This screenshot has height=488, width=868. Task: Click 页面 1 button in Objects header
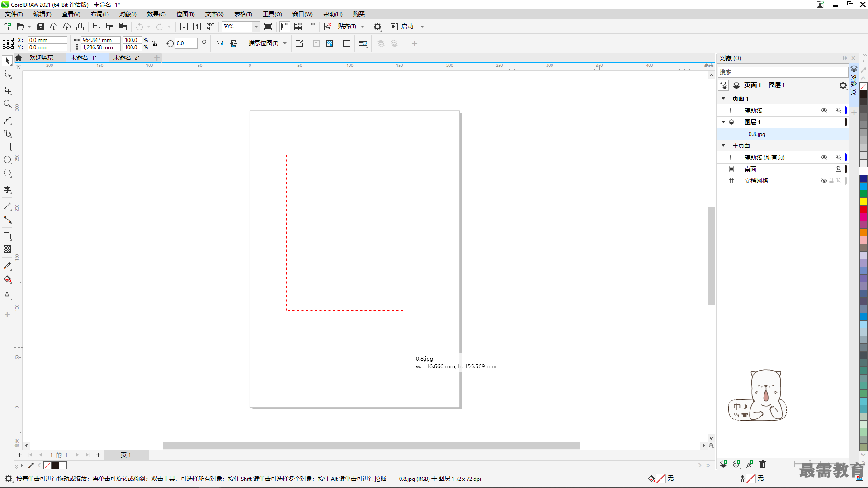[x=753, y=85]
